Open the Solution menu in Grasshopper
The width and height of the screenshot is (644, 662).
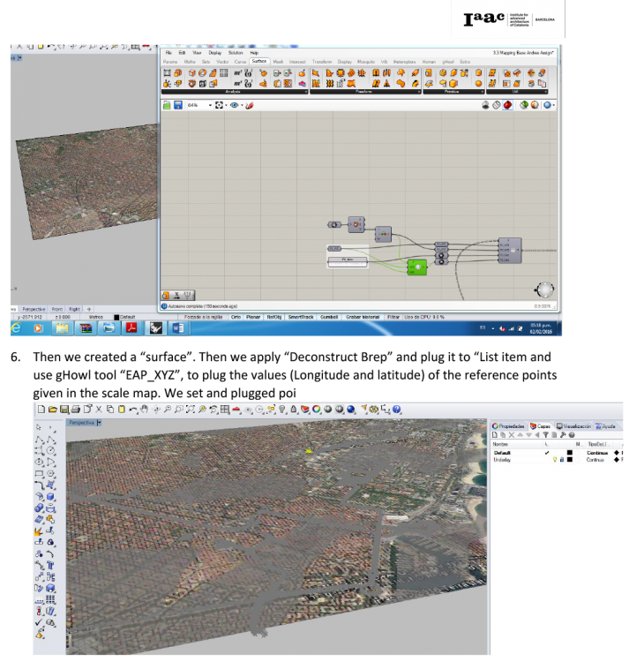pos(235,53)
